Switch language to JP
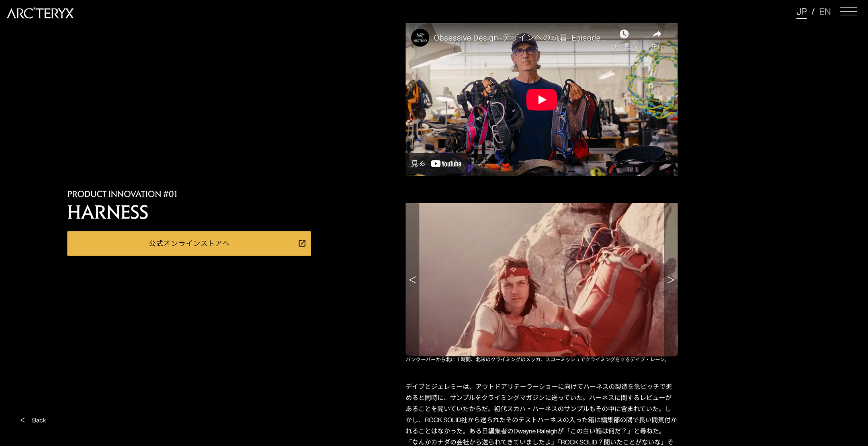The height and width of the screenshot is (446, 868). [x=801, y=12]
